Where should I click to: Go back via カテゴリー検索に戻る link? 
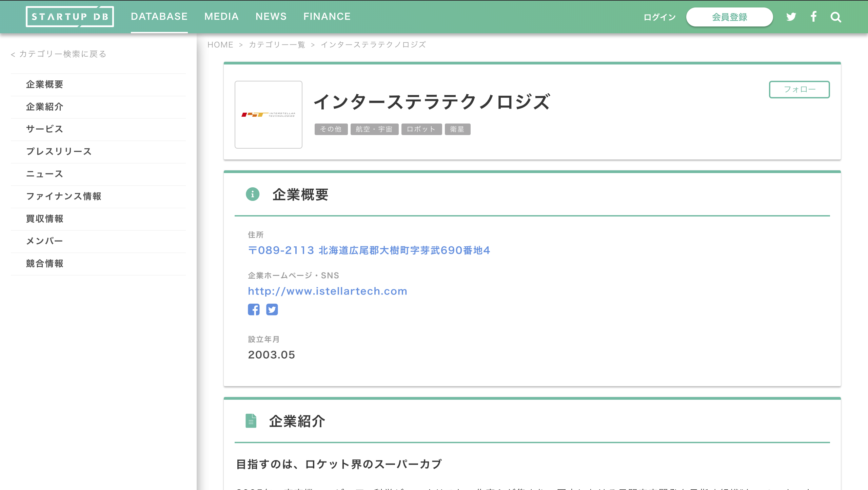[x=59, y=54]
